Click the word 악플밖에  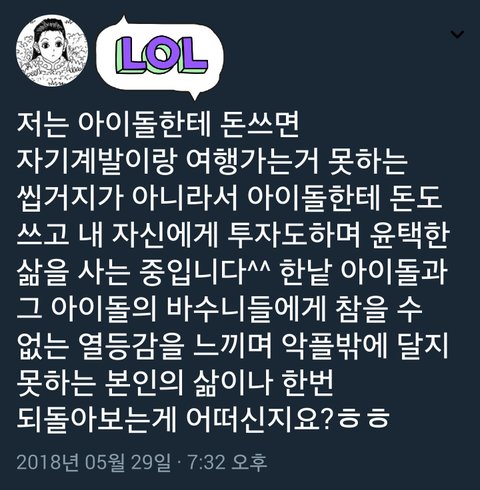pos(334,345)
